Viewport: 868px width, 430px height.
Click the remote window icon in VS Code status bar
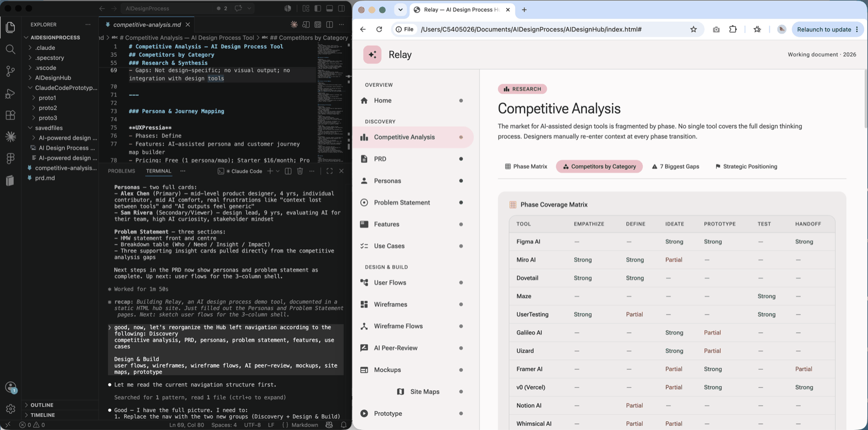coord(8,425)
